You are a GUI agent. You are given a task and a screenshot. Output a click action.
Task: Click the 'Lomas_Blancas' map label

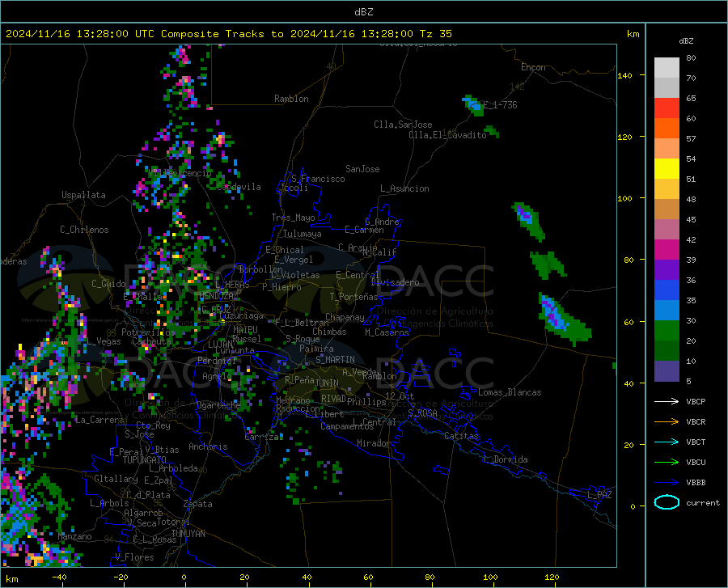pos(510,392)
